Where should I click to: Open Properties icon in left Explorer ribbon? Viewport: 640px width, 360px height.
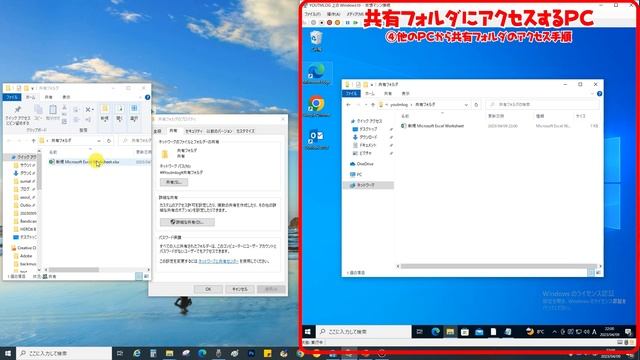[x=120, y=109]
